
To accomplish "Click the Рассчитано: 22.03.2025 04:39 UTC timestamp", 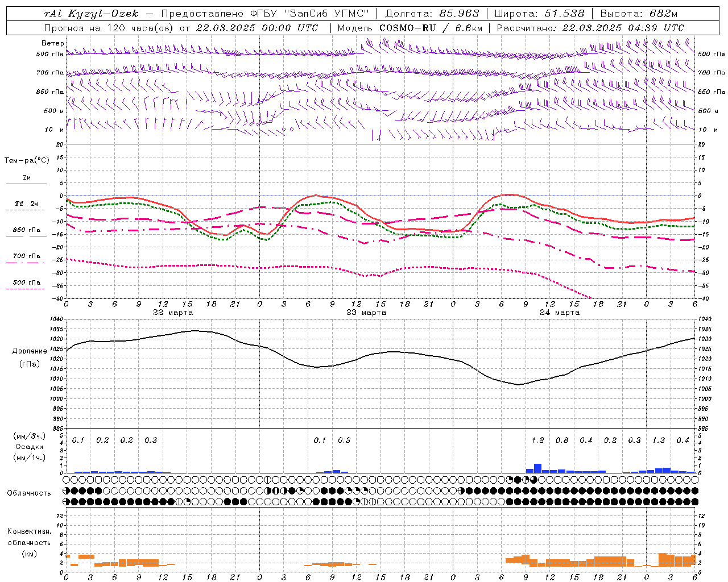I will pyautogui.click(x=590, y=28).
